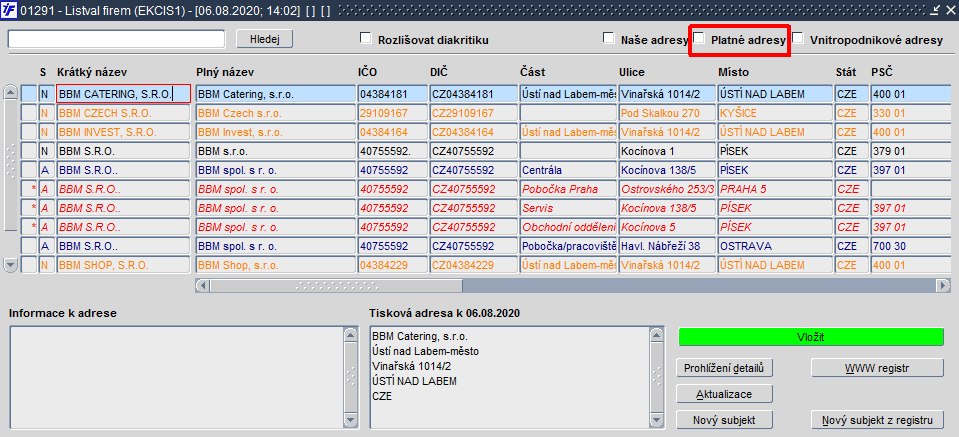This screenshot has height=437, width=959.
Task: Click the row selector box of BBM CZECH row
Action: pos(29,113)
